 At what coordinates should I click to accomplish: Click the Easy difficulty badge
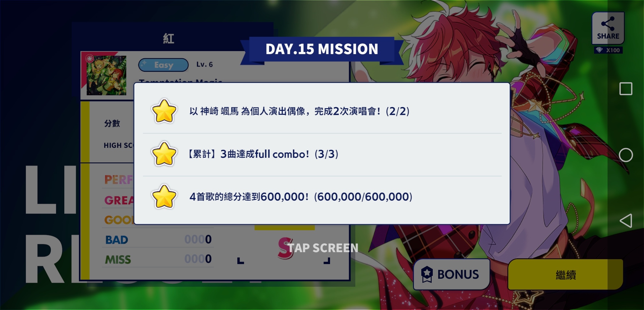(163, 65)
